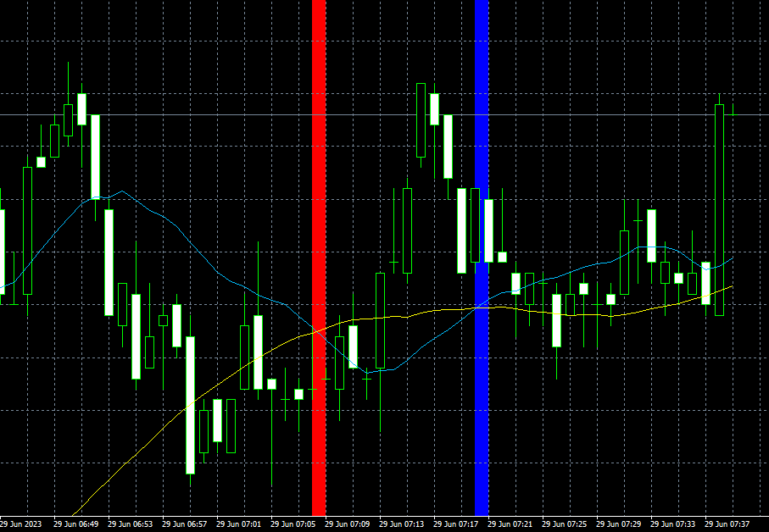769x532 pixels.
Task: Click the 29 Jun 07:29 time label
Action: 621,524
